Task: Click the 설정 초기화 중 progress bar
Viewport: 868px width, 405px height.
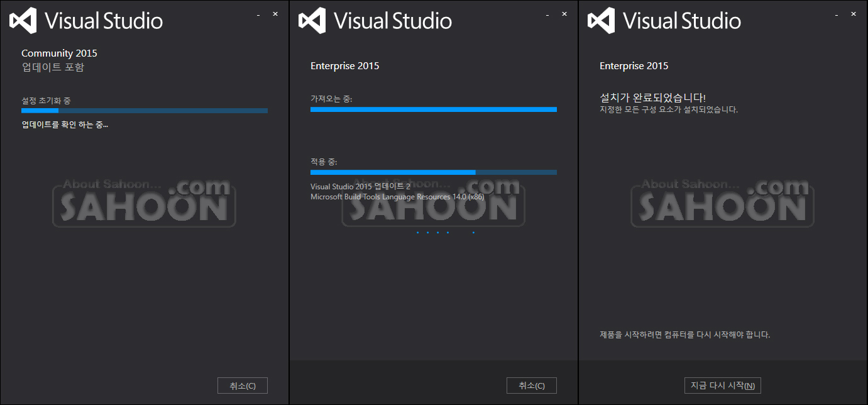Action: click(x=145, y=110)
